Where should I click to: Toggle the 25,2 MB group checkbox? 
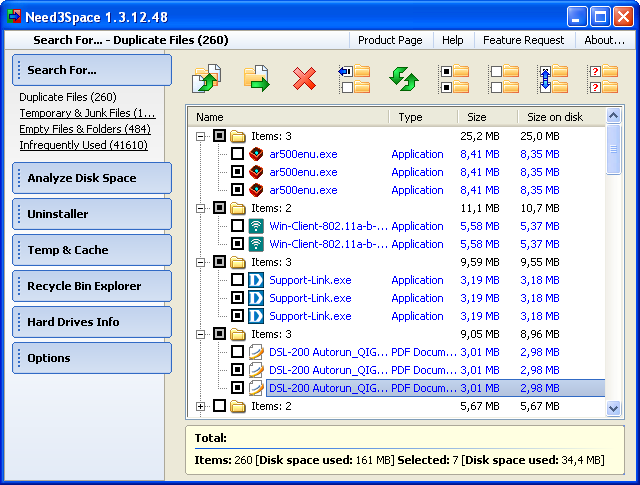pyautogui.click(x=219, y=136)
